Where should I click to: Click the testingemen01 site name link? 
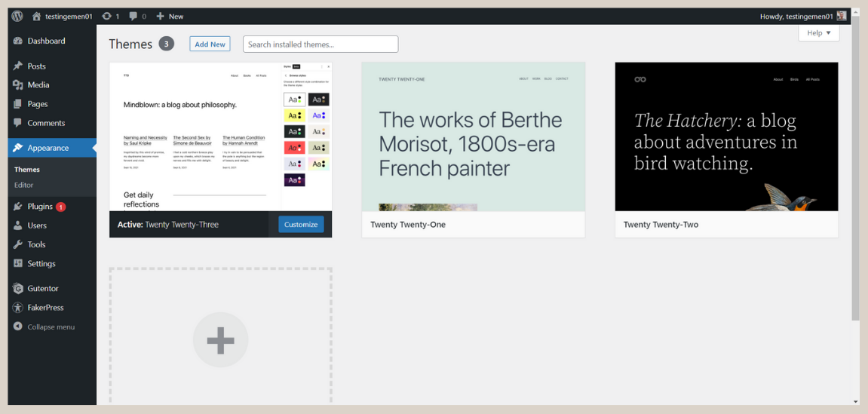tap(69, 16)
